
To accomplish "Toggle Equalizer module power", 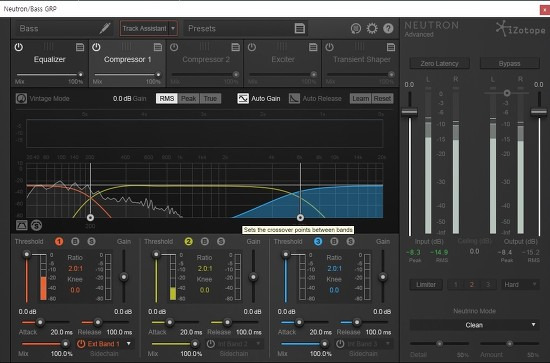I will tap(19, 47).
